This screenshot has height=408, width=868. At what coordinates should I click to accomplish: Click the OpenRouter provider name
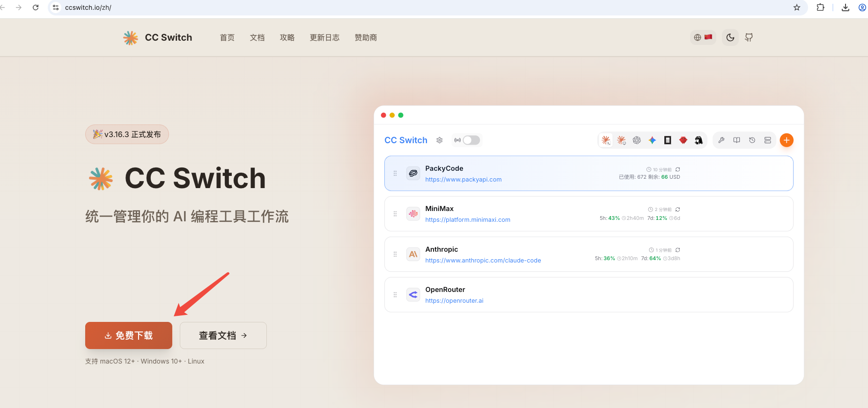(x=445, y=290)
